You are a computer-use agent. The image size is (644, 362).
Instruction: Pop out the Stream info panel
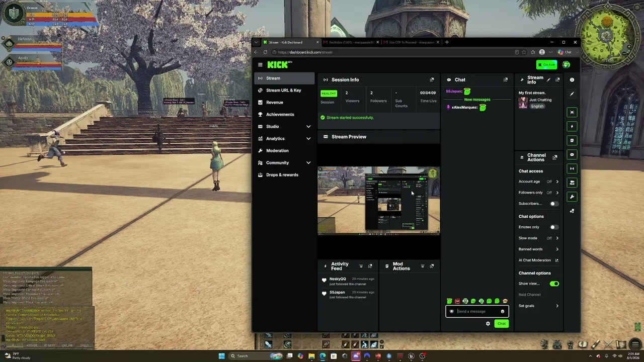[557, 79]
